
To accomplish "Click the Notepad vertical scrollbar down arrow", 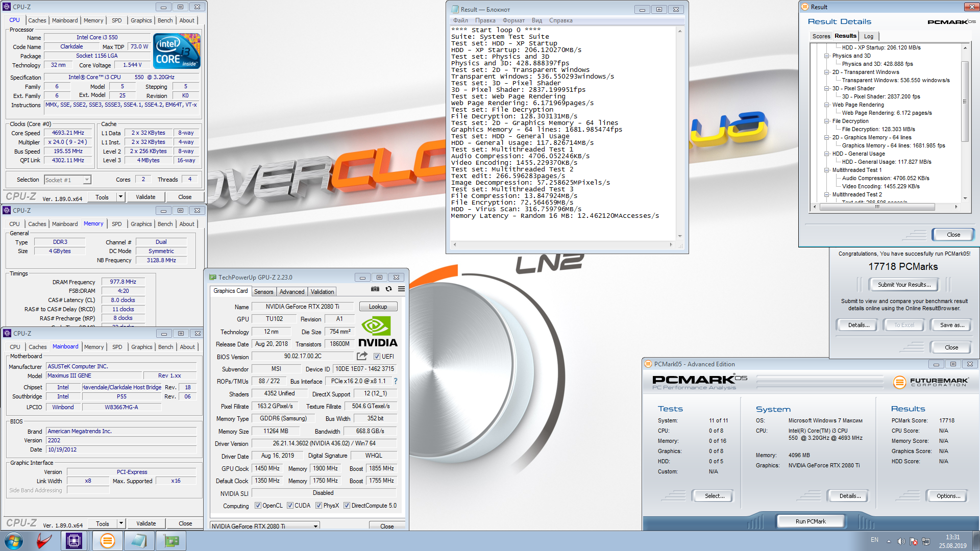I will click(680, 236).
